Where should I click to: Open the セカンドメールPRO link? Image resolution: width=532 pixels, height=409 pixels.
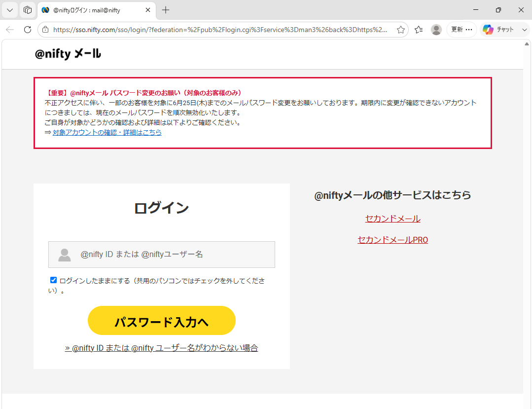point(392,240)
